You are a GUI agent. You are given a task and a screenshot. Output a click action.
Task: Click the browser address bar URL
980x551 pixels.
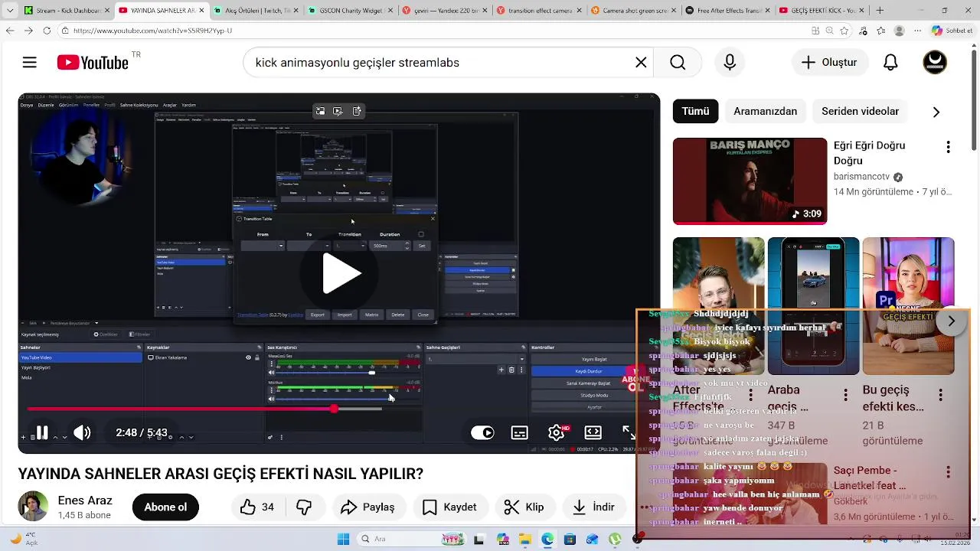(x=153, y=31)
